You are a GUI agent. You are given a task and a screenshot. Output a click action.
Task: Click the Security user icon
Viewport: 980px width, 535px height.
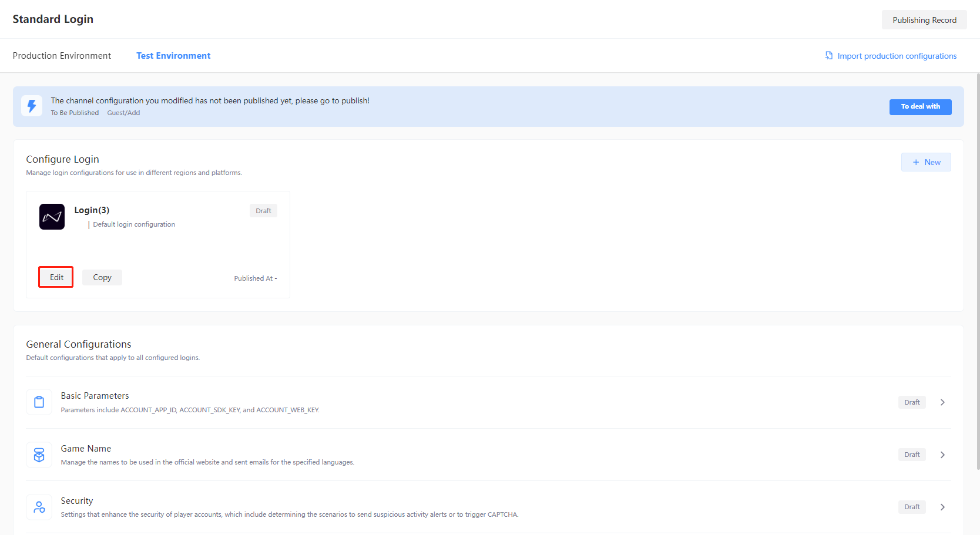pos(39,507)
